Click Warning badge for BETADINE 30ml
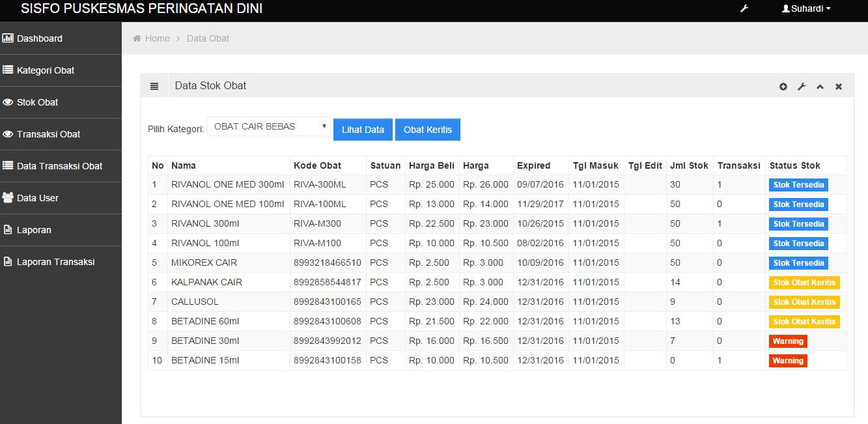 pos(789,341)
